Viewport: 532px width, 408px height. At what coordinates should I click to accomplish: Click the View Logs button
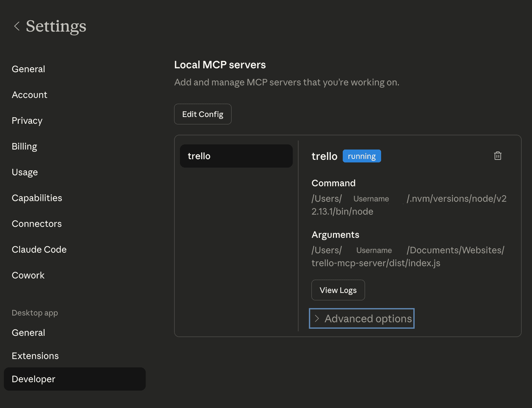coord(338,290)
